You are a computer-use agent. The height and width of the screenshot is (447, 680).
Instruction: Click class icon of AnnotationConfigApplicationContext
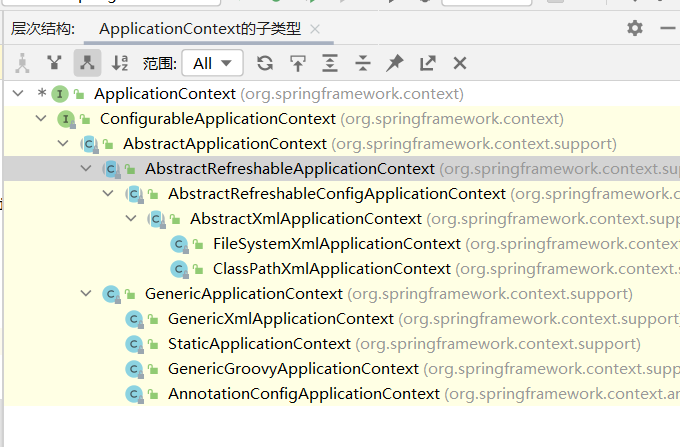[134, 394]
